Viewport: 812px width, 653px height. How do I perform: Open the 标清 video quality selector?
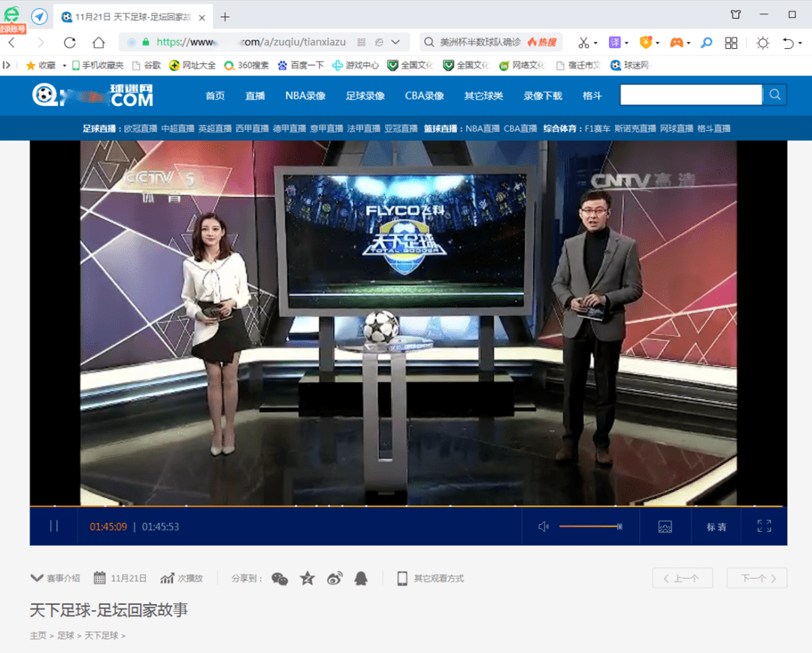pos(717,527)
